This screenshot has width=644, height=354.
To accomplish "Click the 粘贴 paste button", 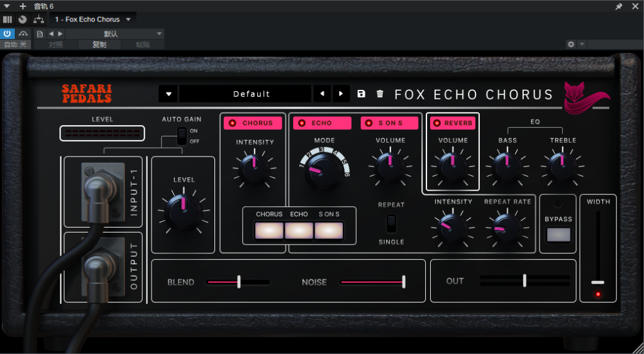I will (143, 45).
